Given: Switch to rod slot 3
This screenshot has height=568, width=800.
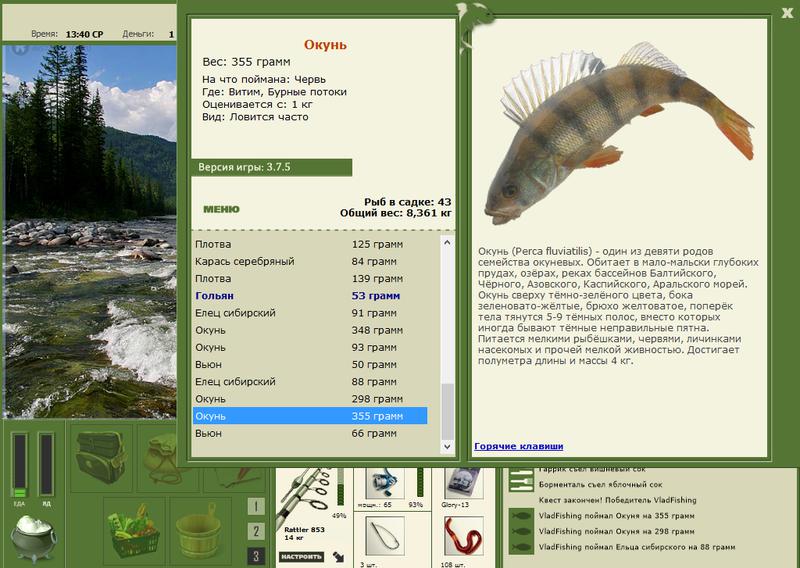Looking at the screenshot, I should 256,556.
